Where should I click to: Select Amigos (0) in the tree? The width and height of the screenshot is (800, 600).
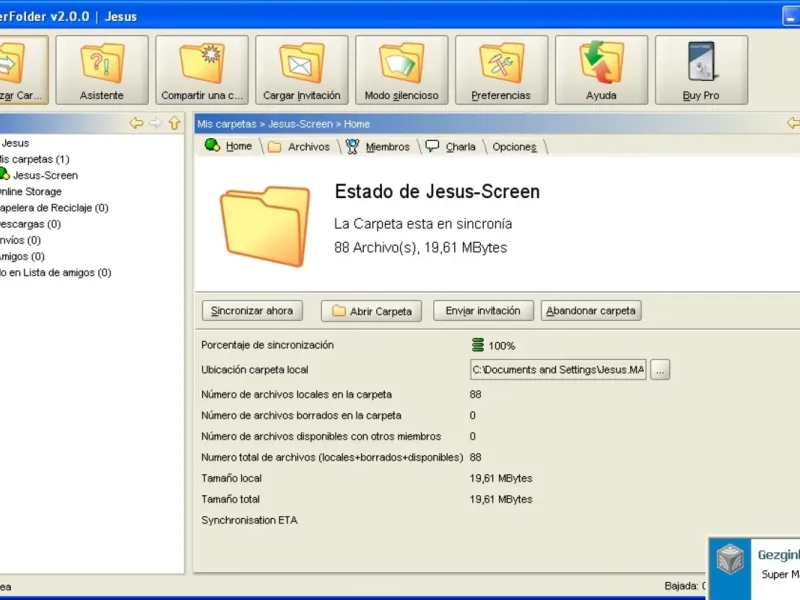coord(22,256)
